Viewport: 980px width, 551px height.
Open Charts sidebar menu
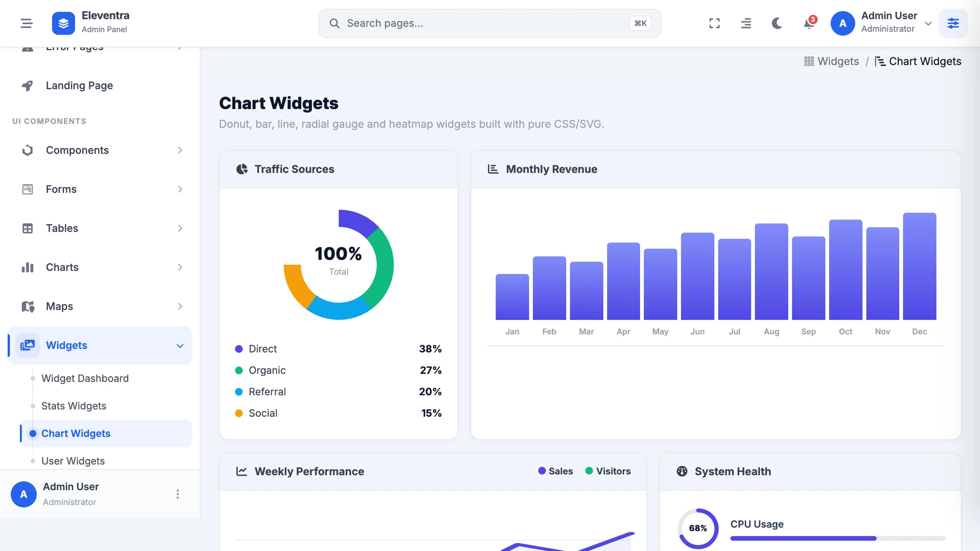100,267
